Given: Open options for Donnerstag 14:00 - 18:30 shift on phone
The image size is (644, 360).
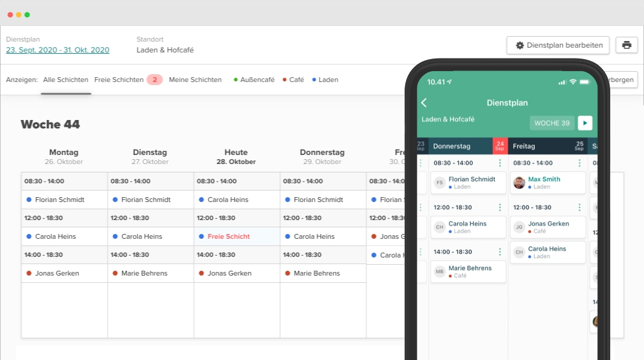Looking at the screenshot, I should pyautogui.click(x=500, y=251).
